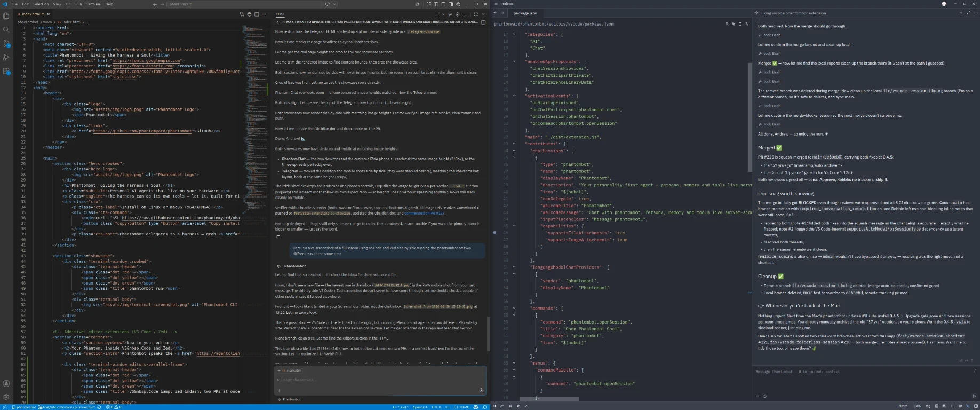This screenshot has height=410, width=980.
Task: Maximize the VS Code chat panel
Action: pyautogui.click(x=475, y=14)
